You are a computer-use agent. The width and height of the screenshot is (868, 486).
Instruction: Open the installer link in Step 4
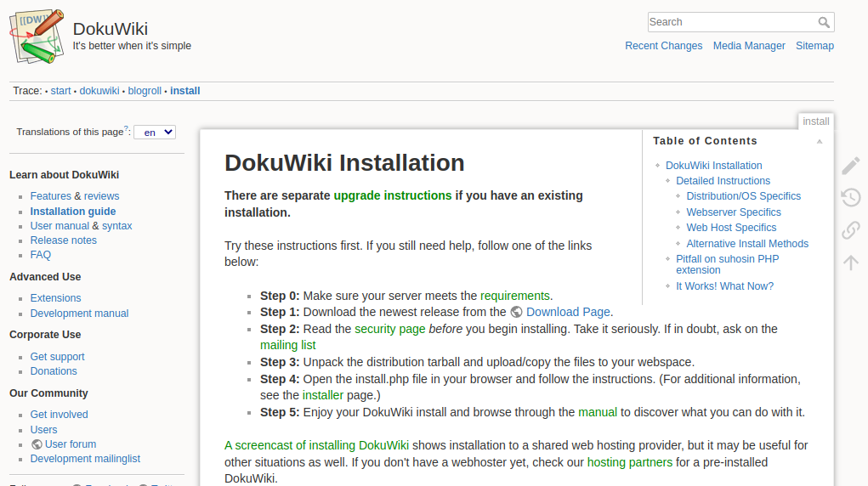[x=323, y=395]
